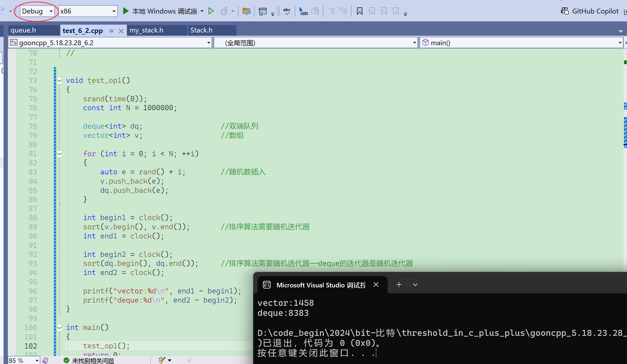This screenshot has width=627, height=364.
Task: Click the GitHub Copilot icon
Action: click(x=565, y=11)
